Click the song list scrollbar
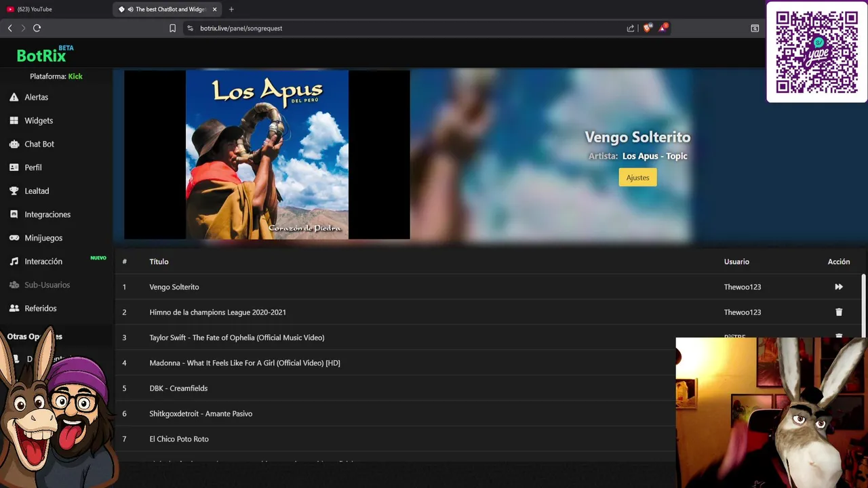This screenshot has width=868, height=488. (863, 305)
